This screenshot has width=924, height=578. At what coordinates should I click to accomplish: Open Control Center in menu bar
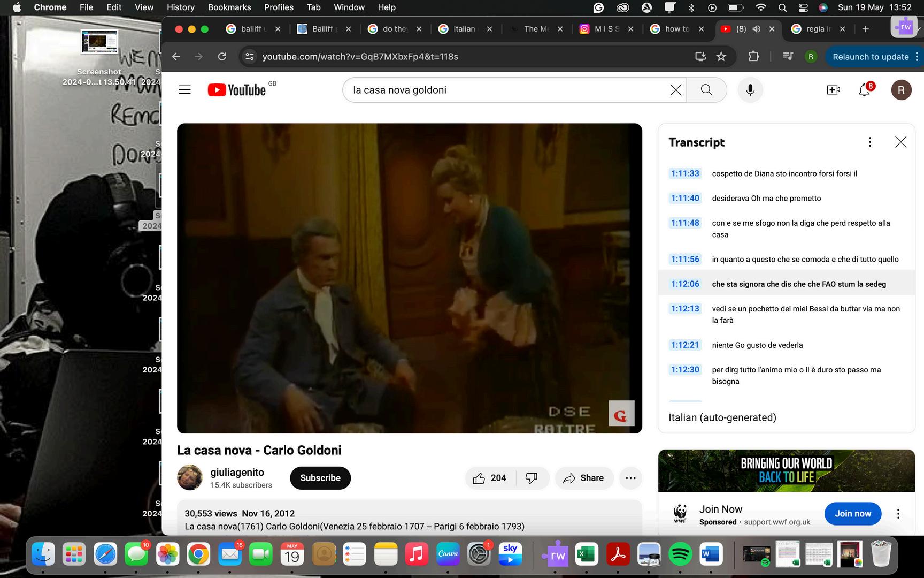803,7
